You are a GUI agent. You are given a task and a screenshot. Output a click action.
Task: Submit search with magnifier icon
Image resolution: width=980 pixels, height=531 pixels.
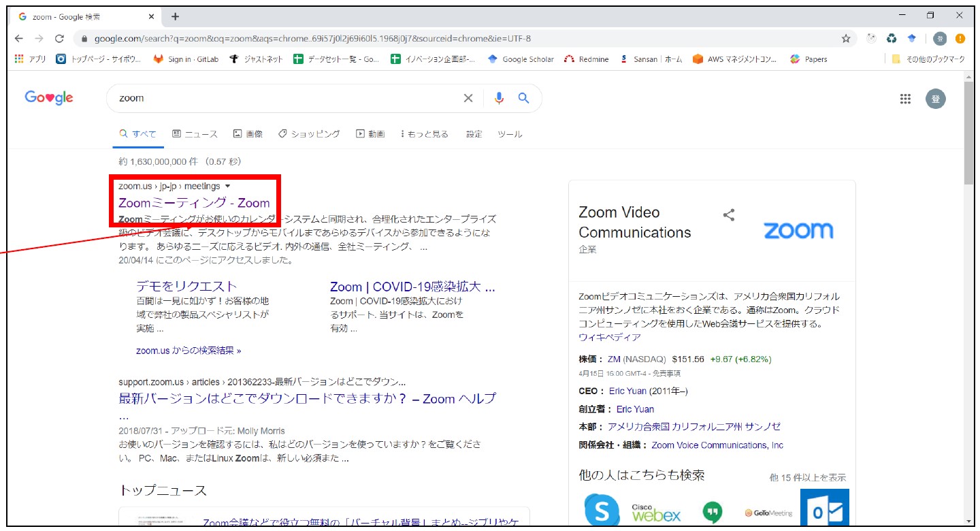pyautogui.click(x=523, y=98)
